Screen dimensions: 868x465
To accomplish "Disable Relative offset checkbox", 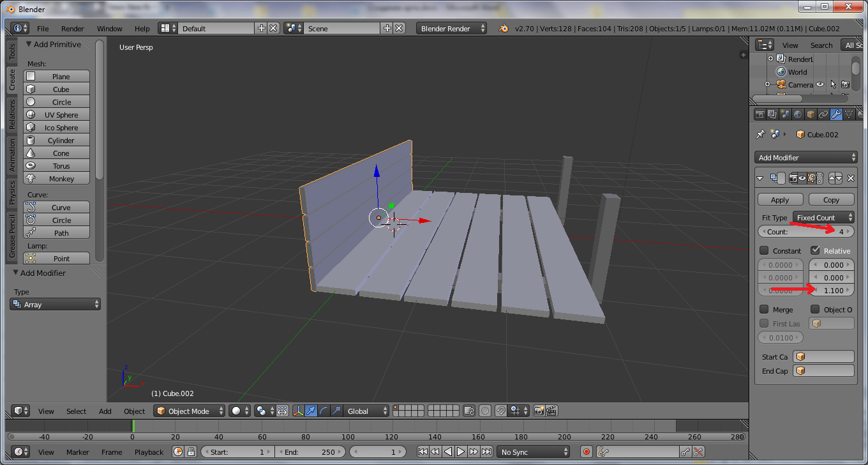I will click(x=815, y=250).
